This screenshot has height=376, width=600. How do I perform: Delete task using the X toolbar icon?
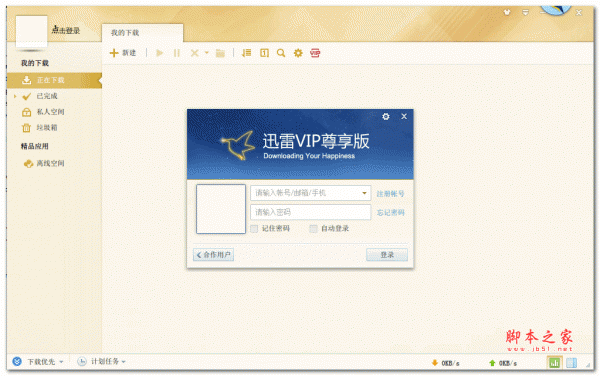194,53
